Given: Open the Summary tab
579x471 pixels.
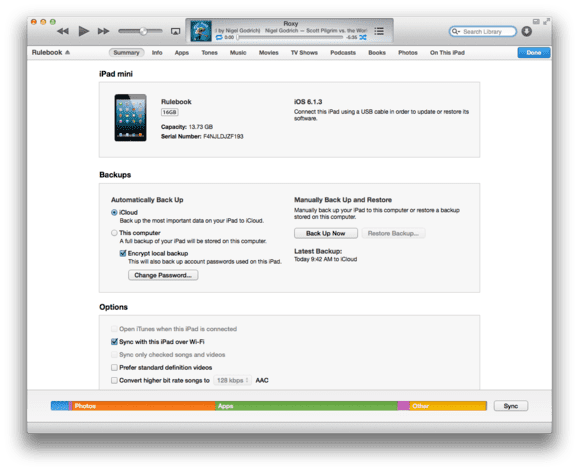Looking at the screenshot, I should tap(126, 52).
